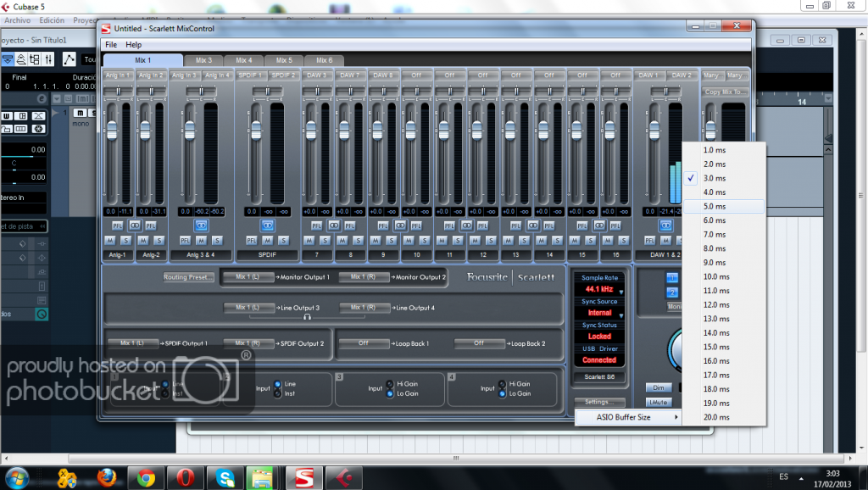Open Loop Back 1 source dropdown
868x490 pixels.
click(x=362, y=343)
